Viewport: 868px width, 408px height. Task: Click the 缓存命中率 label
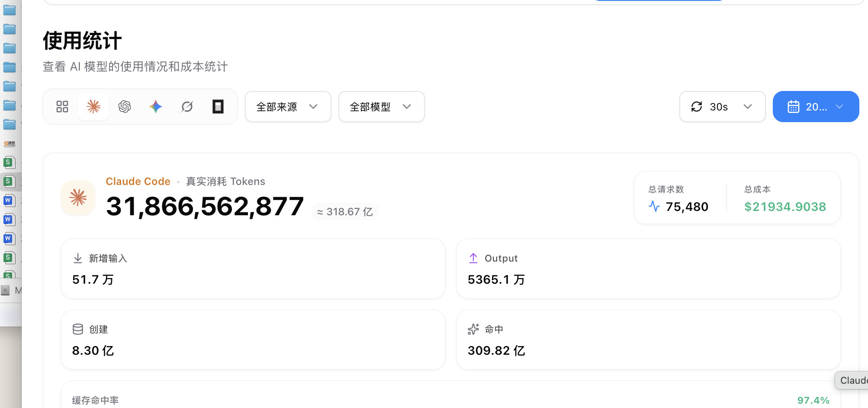coord(95,401)
